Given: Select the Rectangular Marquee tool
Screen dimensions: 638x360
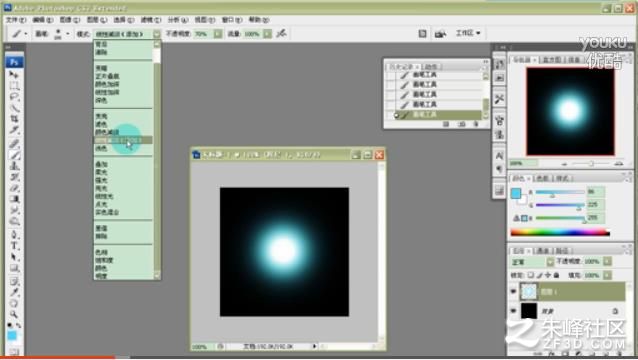Looking at the screenshot, I should (14, 86).
